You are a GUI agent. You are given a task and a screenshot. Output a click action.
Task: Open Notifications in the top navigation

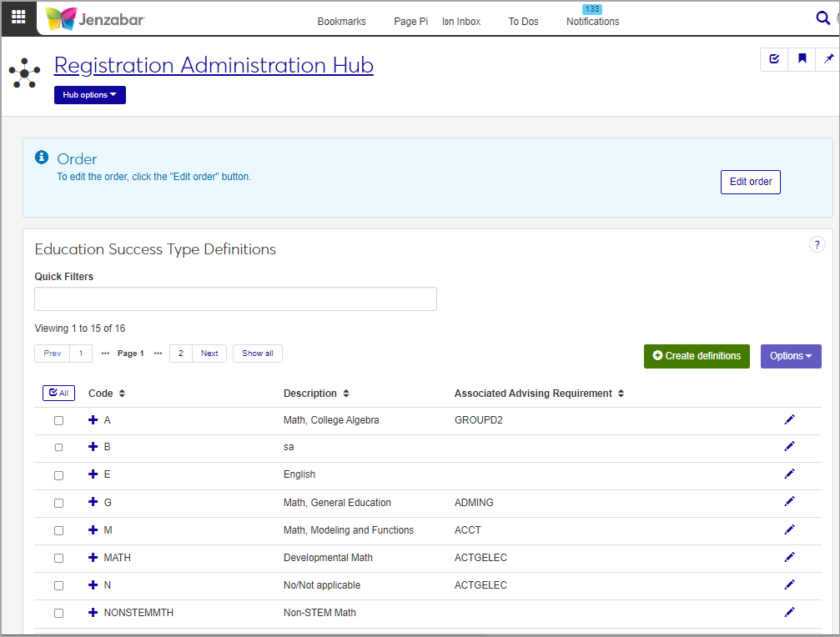[x=592, y=22]
